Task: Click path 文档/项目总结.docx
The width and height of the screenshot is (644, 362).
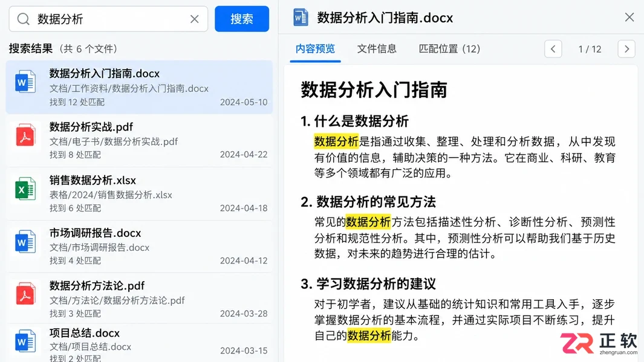Action: (x=90, y=347)
